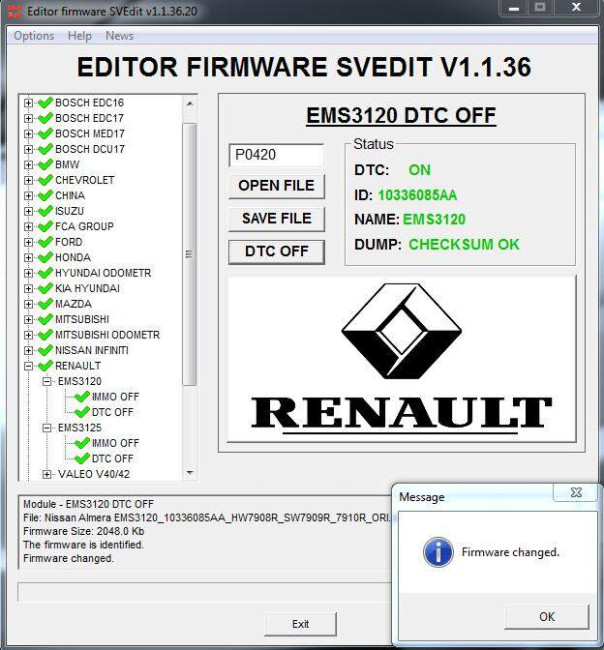Screen dimensions: 604x650
Task: Expand the CHEVROLET tree node
Action: click(x=28, y=180)
